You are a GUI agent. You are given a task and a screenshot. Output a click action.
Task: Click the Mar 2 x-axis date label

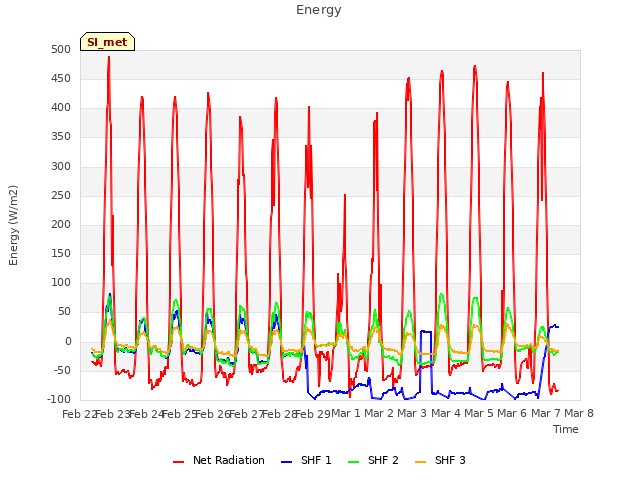379,414
